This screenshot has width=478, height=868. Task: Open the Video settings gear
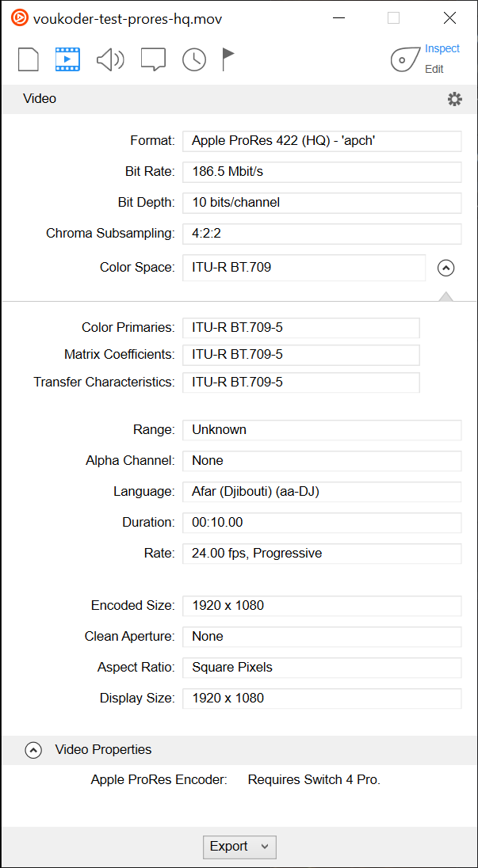tap(454, 99)
